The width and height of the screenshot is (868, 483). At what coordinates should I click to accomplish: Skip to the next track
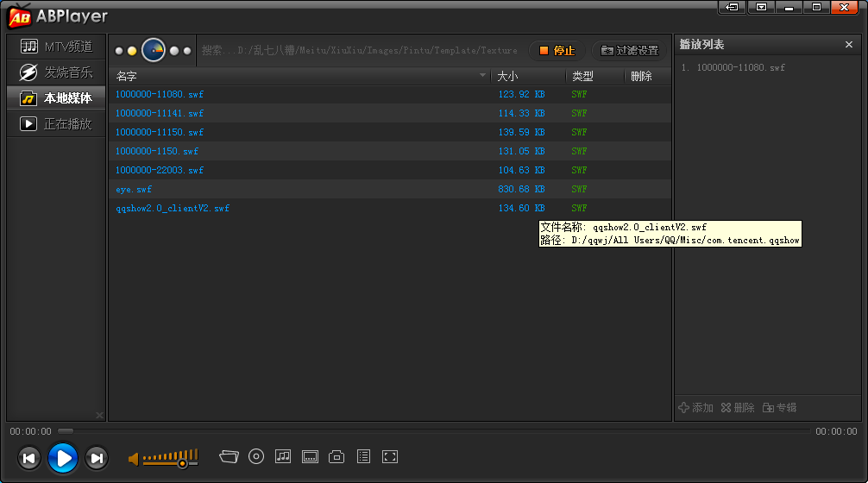coord(97,458)
